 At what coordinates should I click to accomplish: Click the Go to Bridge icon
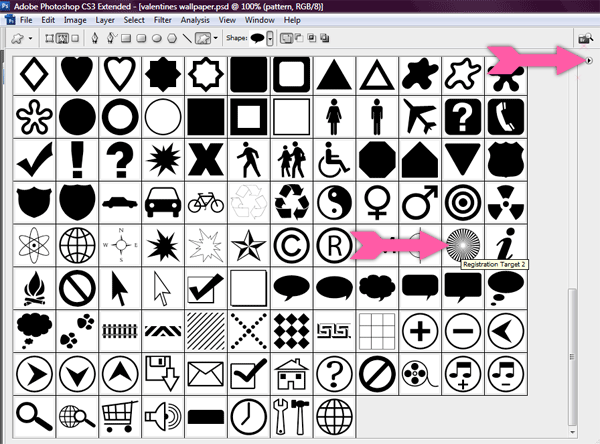tap(585, 38)
